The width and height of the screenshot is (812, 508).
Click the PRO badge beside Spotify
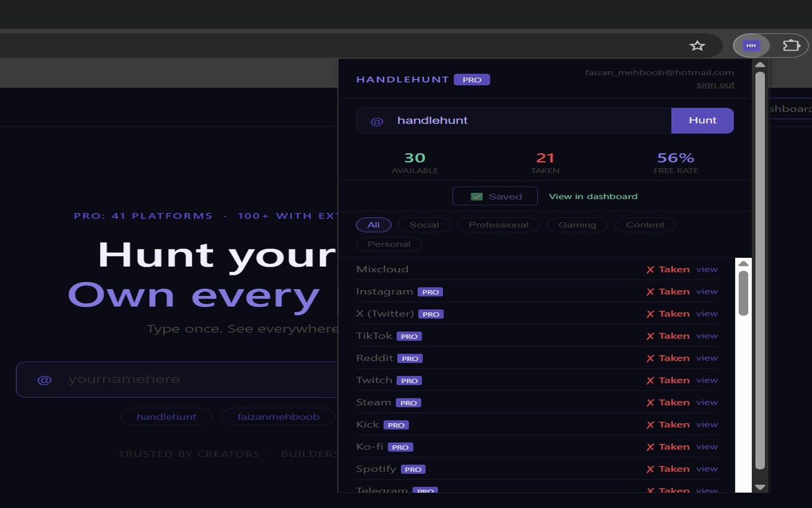click(x=413, y=470)
